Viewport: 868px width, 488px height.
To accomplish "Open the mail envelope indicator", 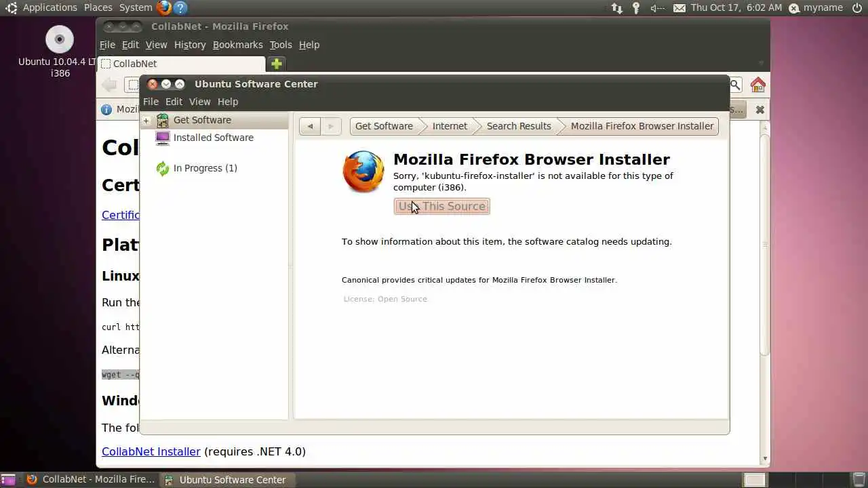I will 679,8.
